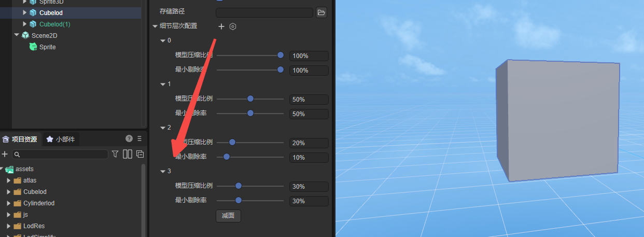This screenshot has height=237, width=644.
Task: Select the Sprite node in hierarchy
Action: pos(47,47)
